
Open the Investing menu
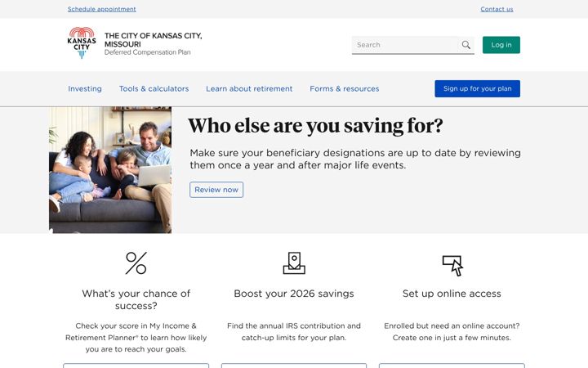point(85,88)
